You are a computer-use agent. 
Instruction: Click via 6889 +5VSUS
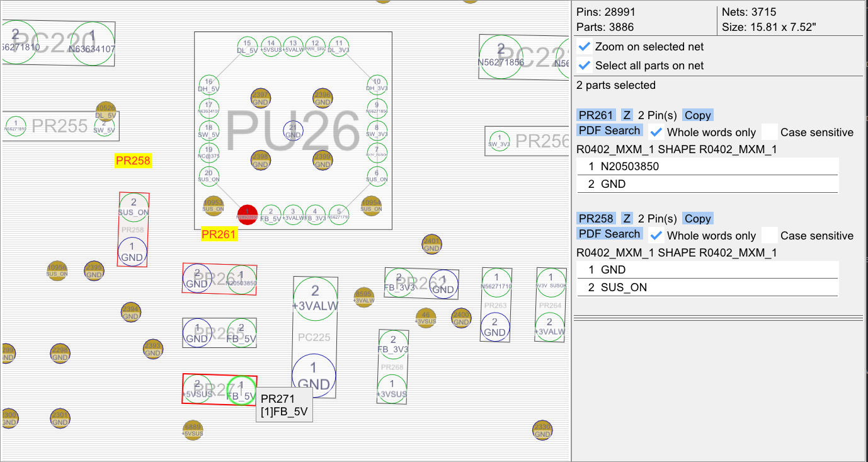[193, 430]
